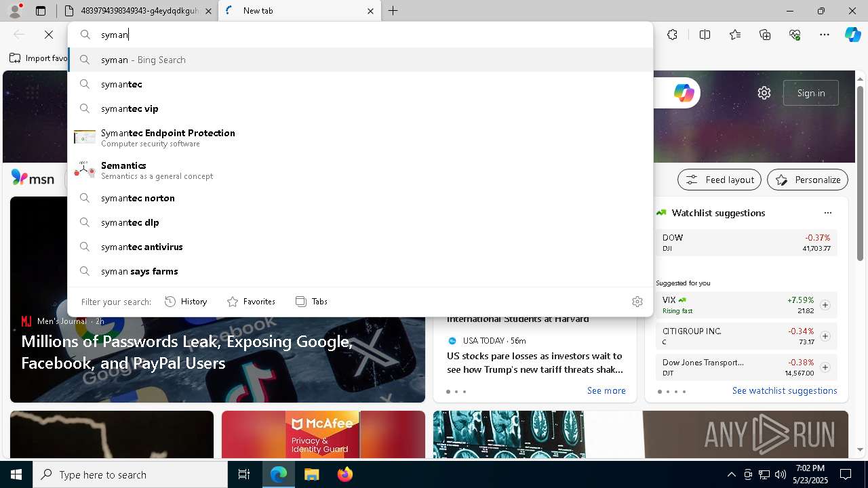Toggle Split screen toolbar icon
The image size is (868, 488).
705,35
